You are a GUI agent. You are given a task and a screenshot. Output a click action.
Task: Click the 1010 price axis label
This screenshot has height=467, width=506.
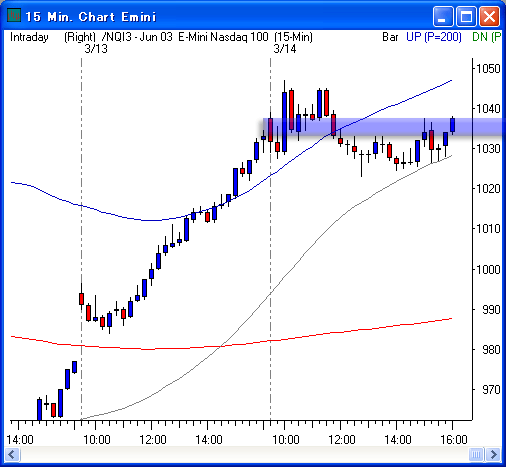488,229
